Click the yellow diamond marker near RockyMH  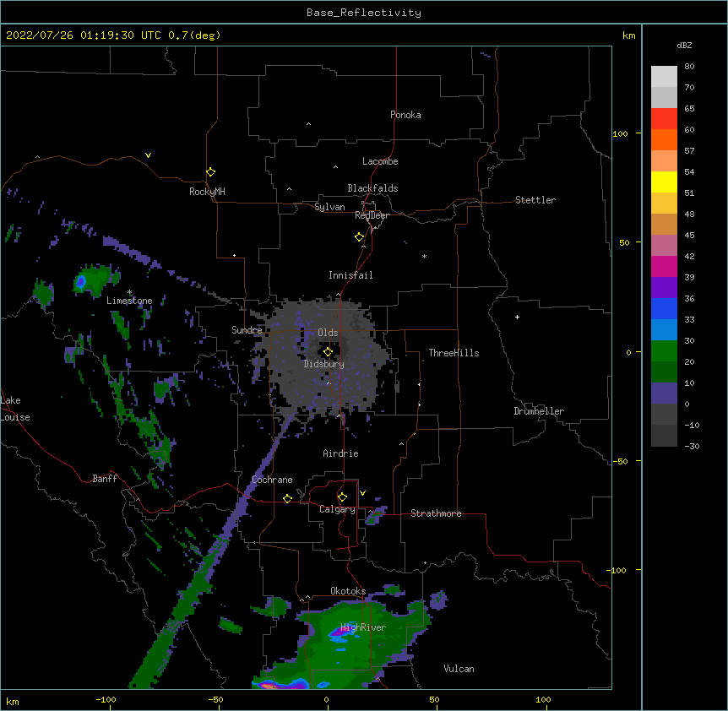point(210,172)
